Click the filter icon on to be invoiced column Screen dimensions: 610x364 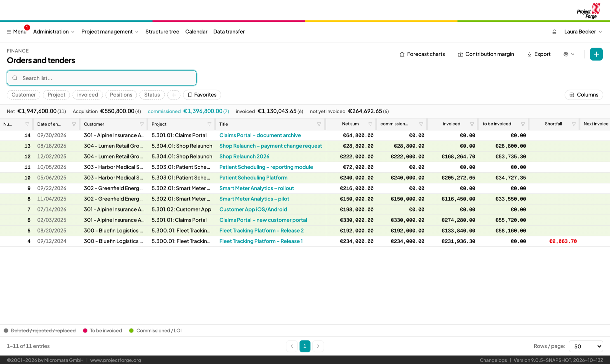[x=523, y=124]
